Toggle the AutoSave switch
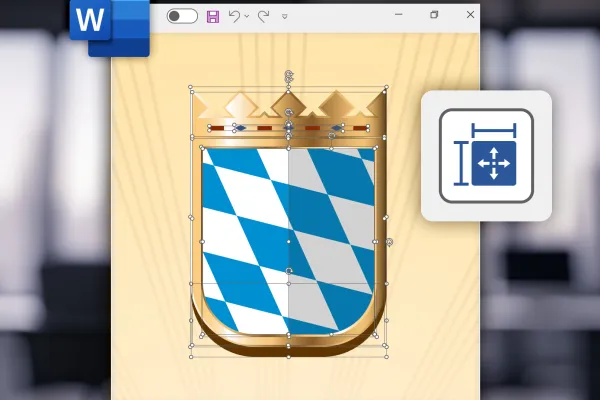This screenshot has height=400, width=600. 182,16
